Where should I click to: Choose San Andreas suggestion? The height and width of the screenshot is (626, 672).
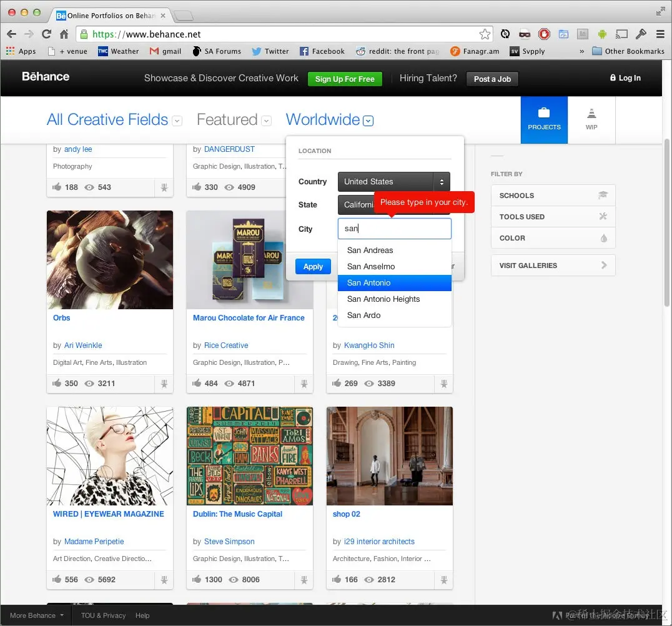(394, 250)
